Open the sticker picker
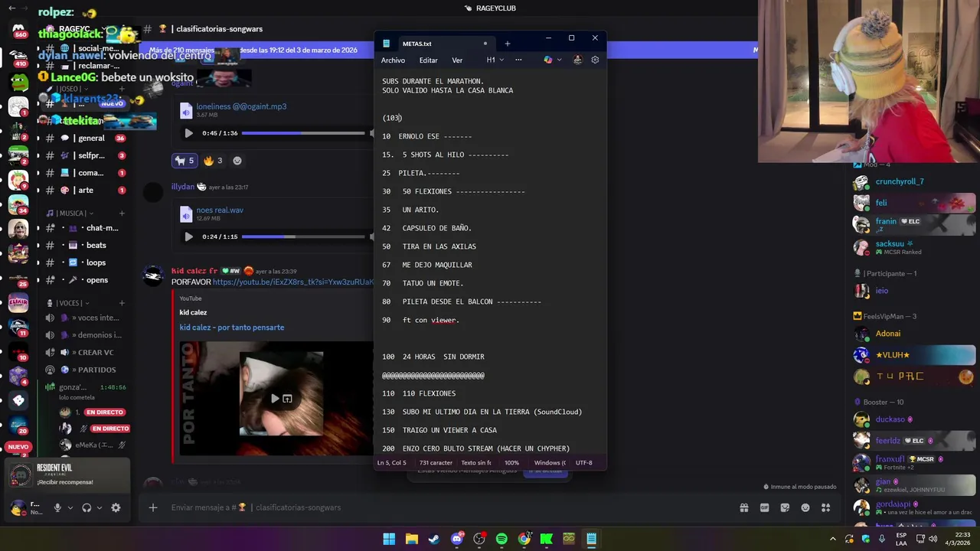This screenshot has height=551, width=980. pyautogui.click(x=785, y=507)
